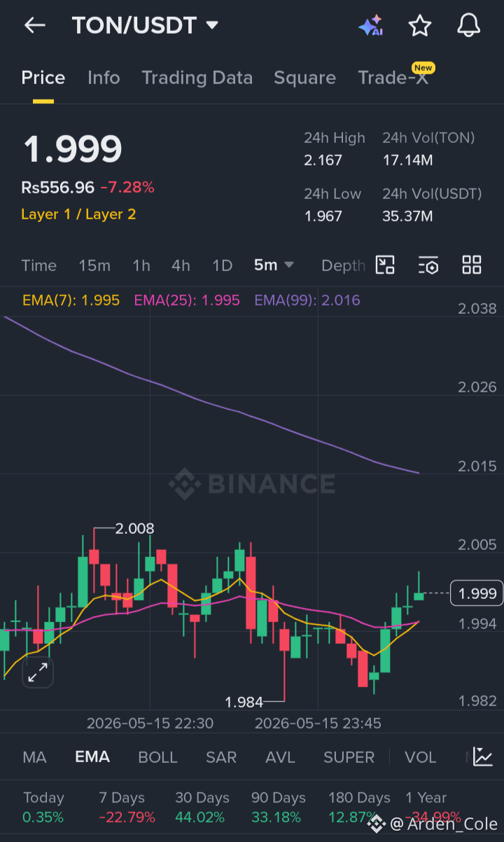Viewport: 504px width, 842px height.
Task: Open the Layer 1 / Layer 2 category link
Action: pos(78,214)
